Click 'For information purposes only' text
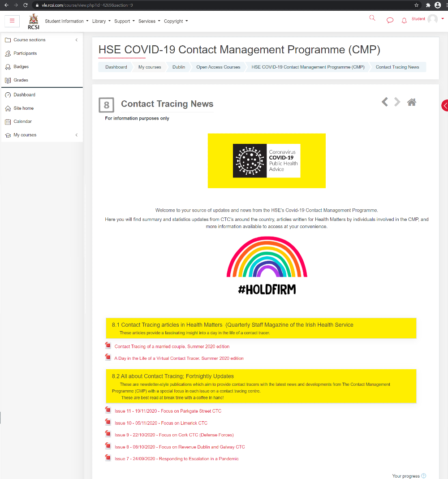Viewport: 448px width, 479px height. [x=137, y=118]
